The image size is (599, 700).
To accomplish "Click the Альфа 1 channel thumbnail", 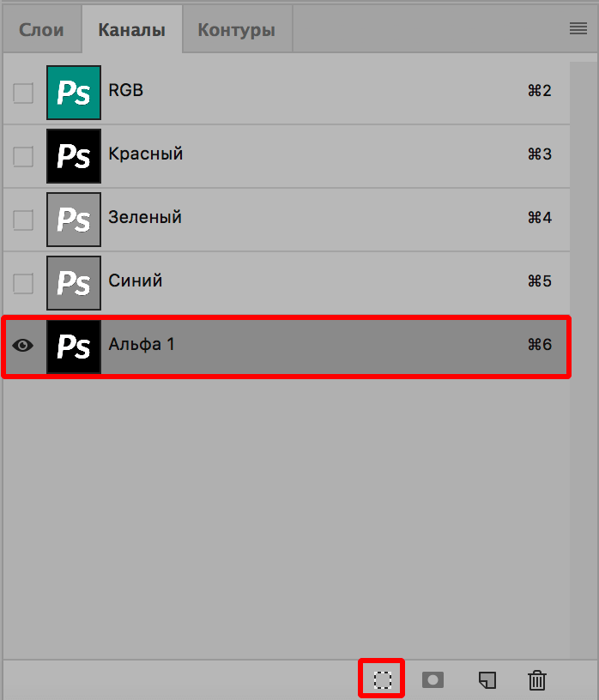I will point(74,347).
